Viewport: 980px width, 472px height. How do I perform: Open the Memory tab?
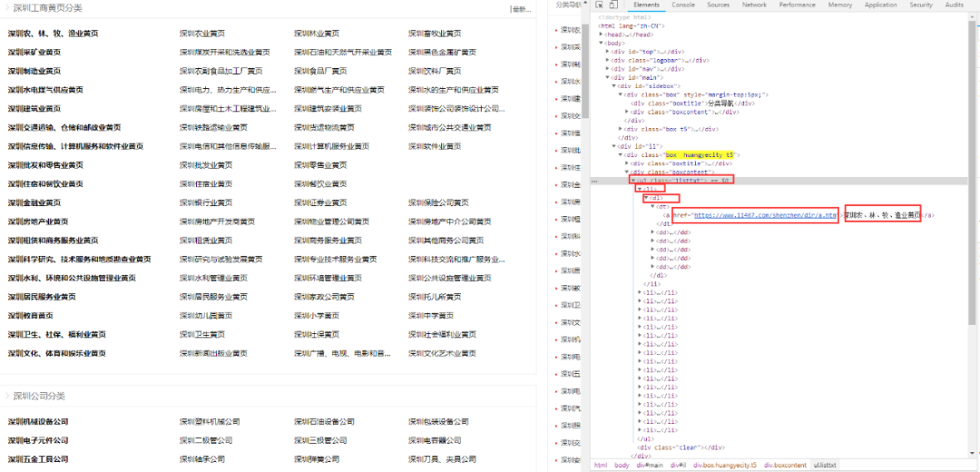[x=839, y=5]
